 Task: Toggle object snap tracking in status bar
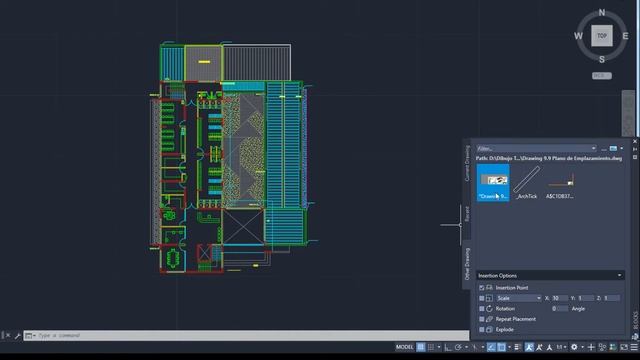(491, 347)
